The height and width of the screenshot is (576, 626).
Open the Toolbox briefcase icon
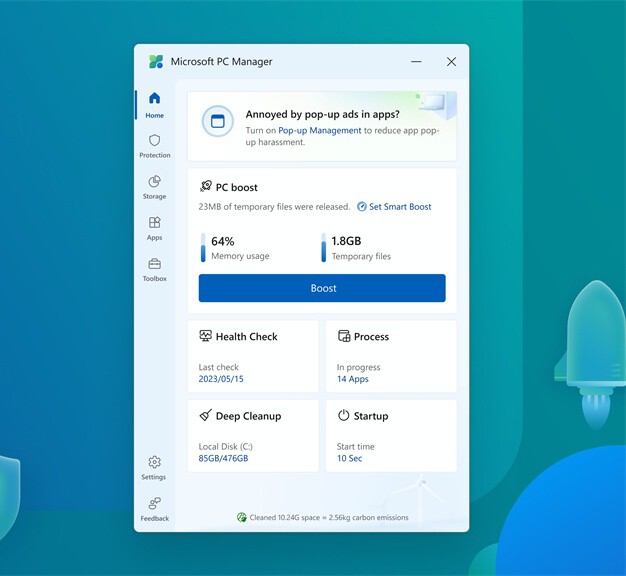154,264
